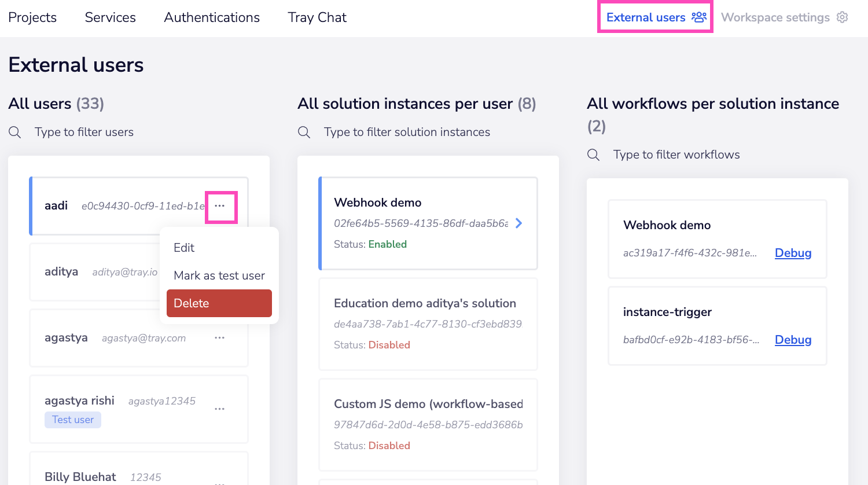Go to the Services tab
Image resolution: width=868 pixels, height=485 pixels.
click(110, 17)
